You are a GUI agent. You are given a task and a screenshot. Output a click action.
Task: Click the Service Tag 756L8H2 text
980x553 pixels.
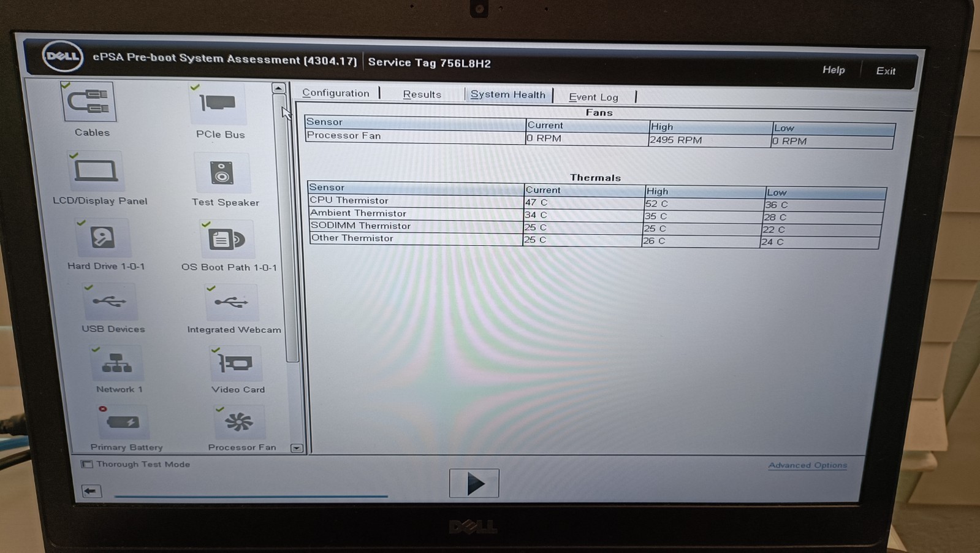(429, 63)
